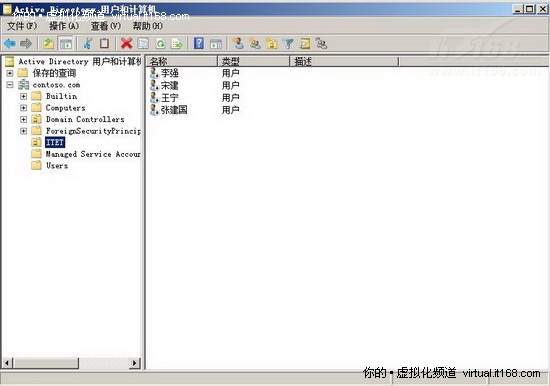Open filter options with the funnel icon
The image size is (550, 386).
(288, 44)
